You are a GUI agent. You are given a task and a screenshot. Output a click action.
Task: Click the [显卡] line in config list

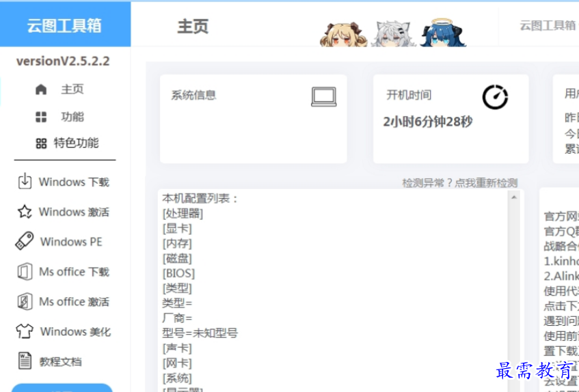pyautogui.click(x=177, y=229)
